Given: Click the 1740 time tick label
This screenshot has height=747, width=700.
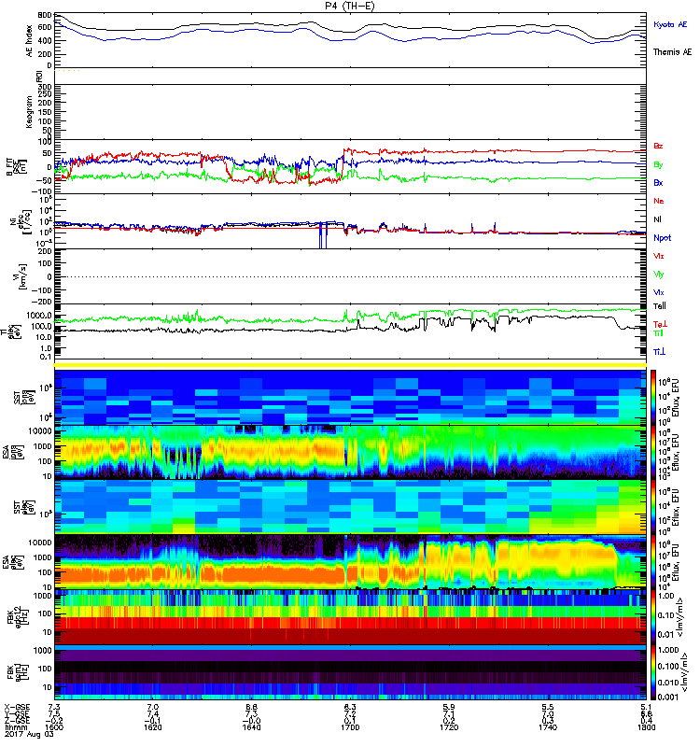Looking at the screenshot, I should (x=548, y=727).
